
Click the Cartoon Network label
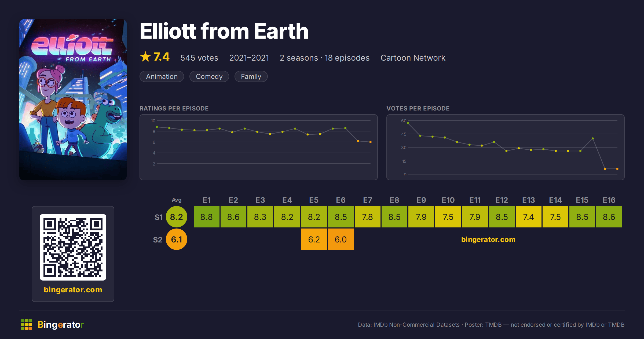click(x=413, y=58)
